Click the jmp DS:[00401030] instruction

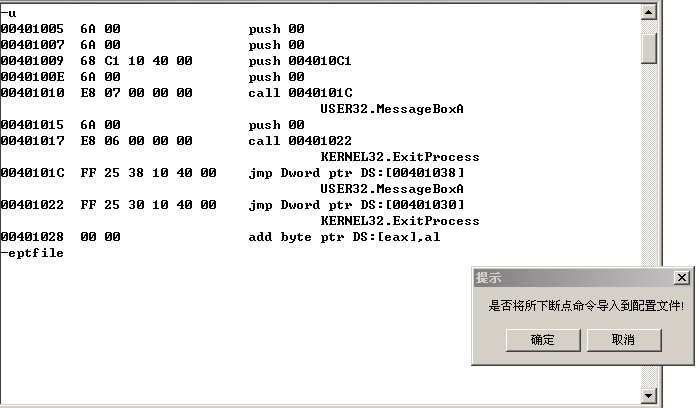tap(357, 205)
